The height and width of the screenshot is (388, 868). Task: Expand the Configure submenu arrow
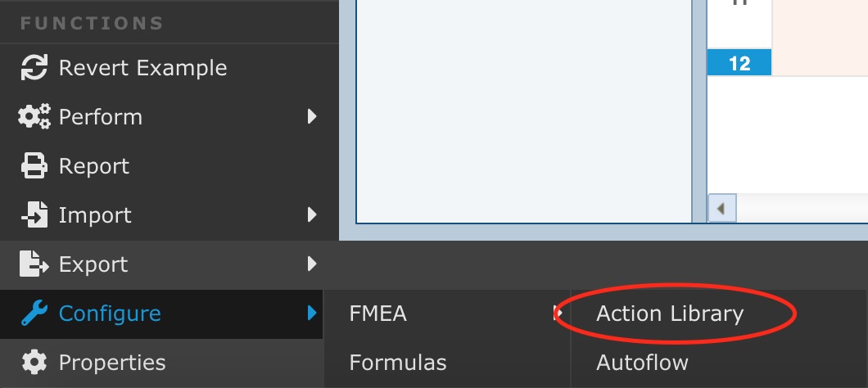(312, 313)
